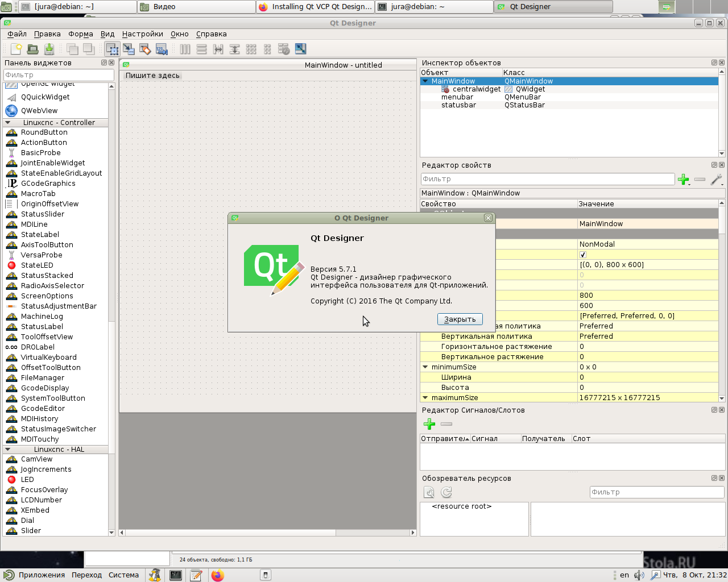Viewport: 728px width, 582px height.
Task: Open the Настройки menu
Action: pyautogui.click(x=143, y=34)
